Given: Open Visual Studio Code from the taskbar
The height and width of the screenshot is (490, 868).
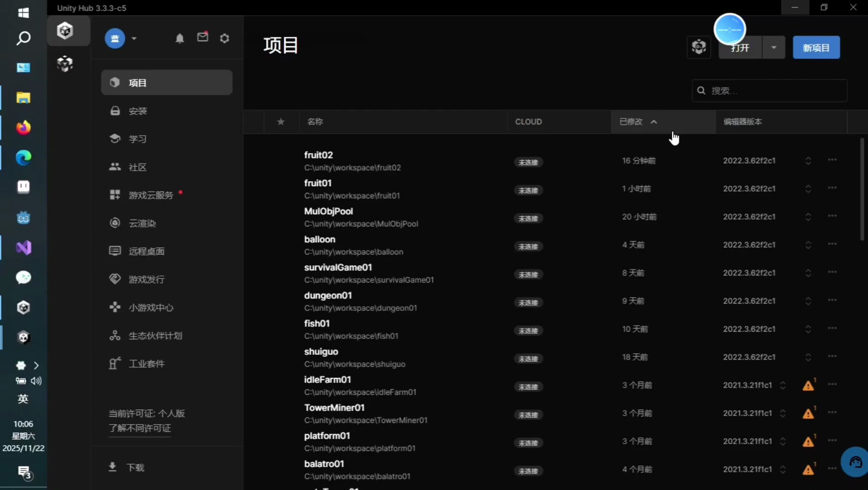Looking at the screenshot, I should 23,248.
